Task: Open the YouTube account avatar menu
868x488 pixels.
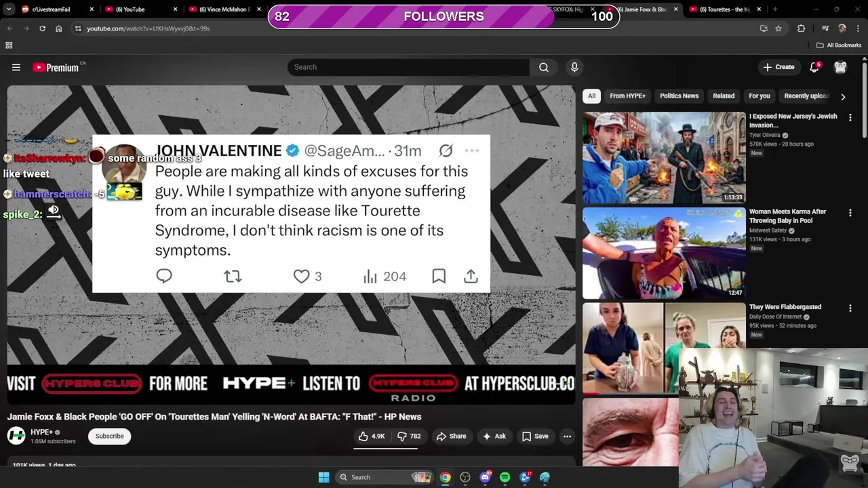Action: pos(840,67)
